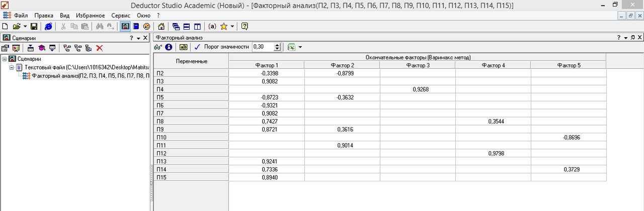Tile windows vertically icon
The width and height of the screenshot is (644, 211).
[x=197, y=26]
